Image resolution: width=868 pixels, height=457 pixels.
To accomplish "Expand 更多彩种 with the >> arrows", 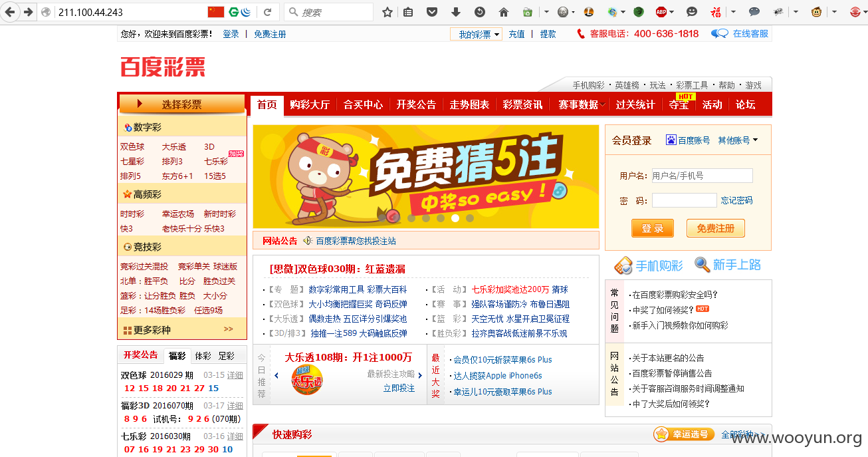I will tap(228, 329).
